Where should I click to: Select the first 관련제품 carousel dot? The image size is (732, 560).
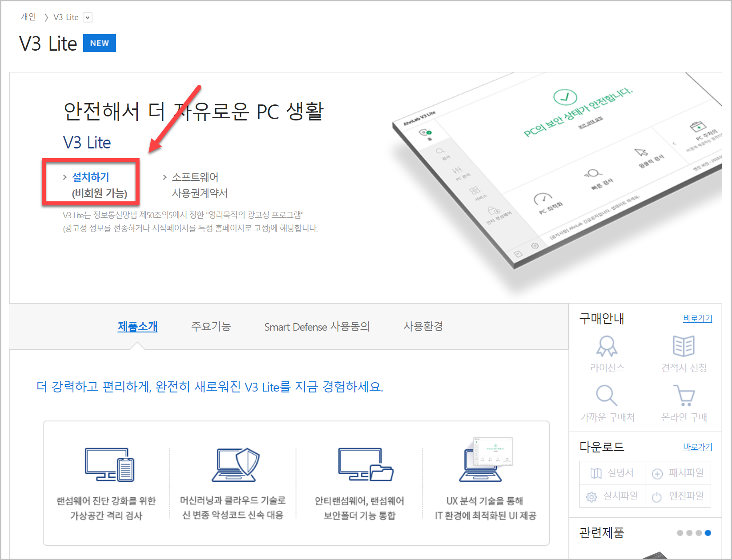pos(680,533)
